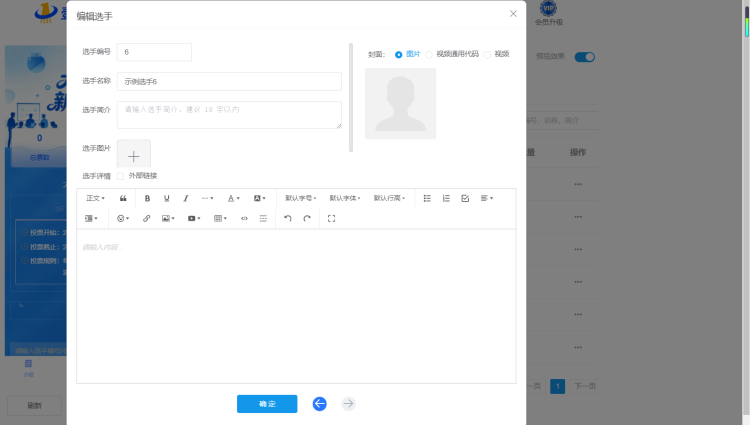Open the insert table dropdown

220,218
